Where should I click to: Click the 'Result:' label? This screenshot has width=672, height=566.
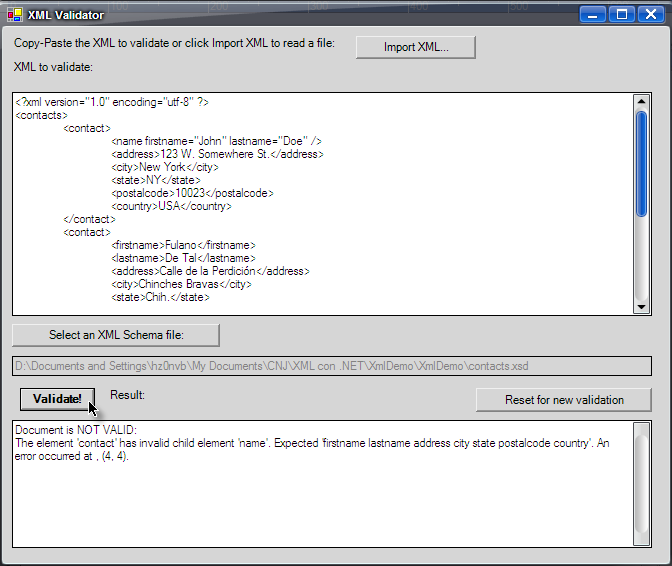(127, 395)
